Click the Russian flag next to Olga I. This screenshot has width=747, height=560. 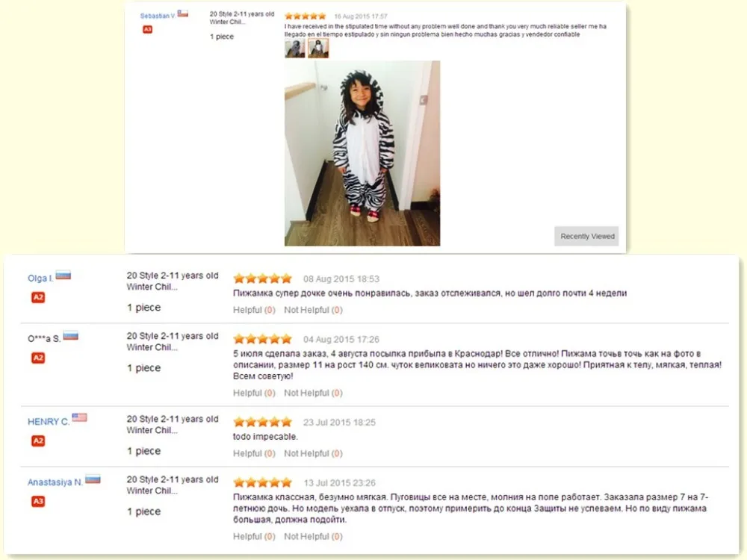click(63, 276)
